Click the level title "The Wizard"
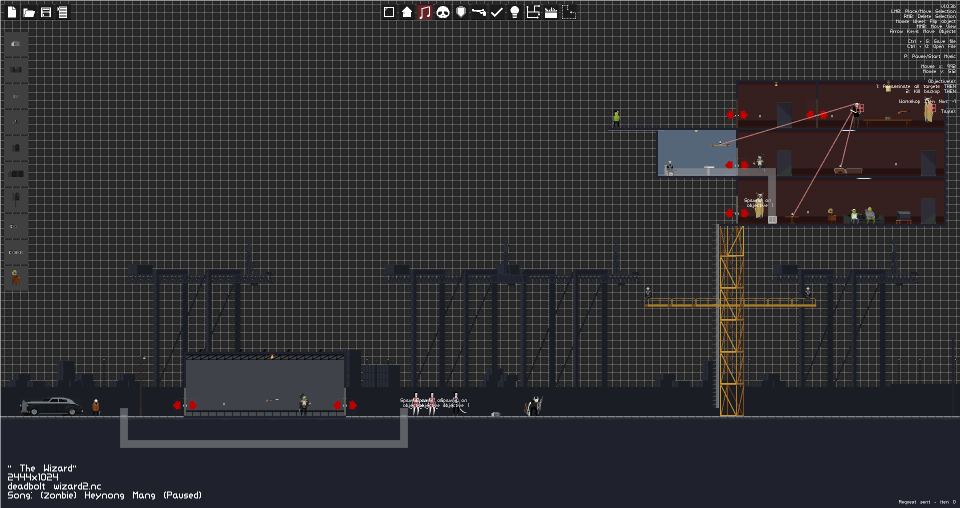 (x=42, y=469)
